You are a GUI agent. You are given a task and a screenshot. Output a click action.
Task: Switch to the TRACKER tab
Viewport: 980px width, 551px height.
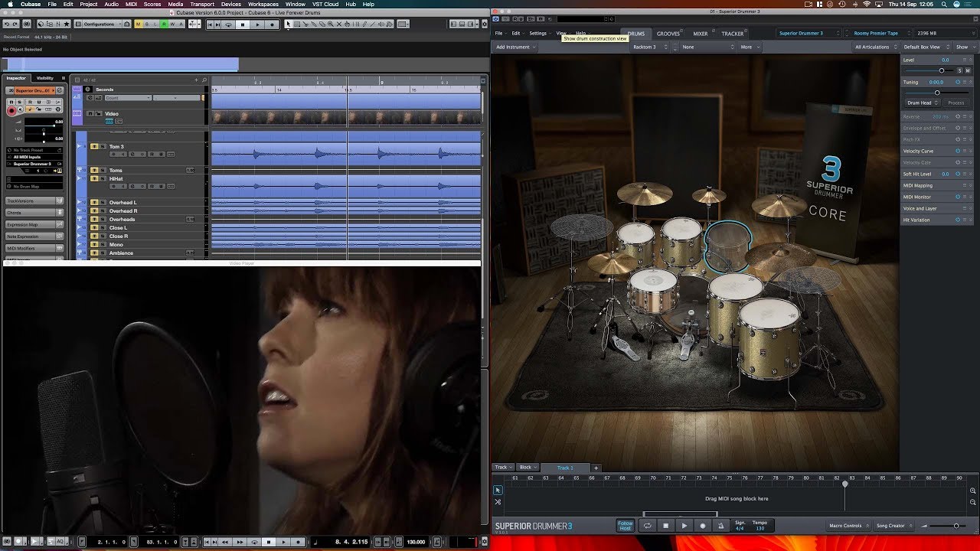(x=733, y=34)
